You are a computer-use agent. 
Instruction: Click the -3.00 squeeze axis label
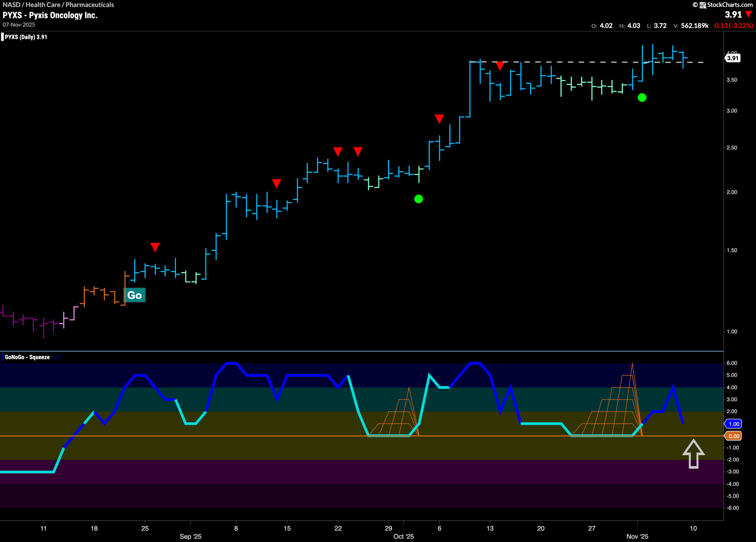pos(732,472)
